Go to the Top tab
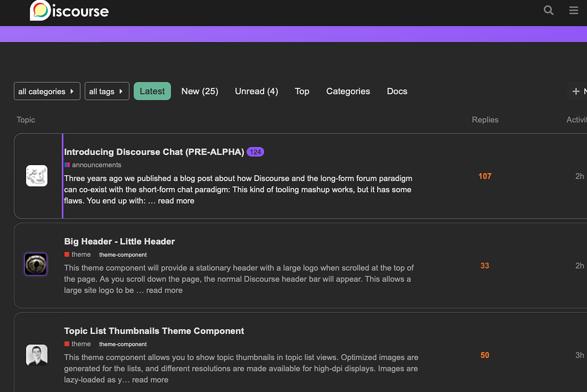 (x=302, y=91)
